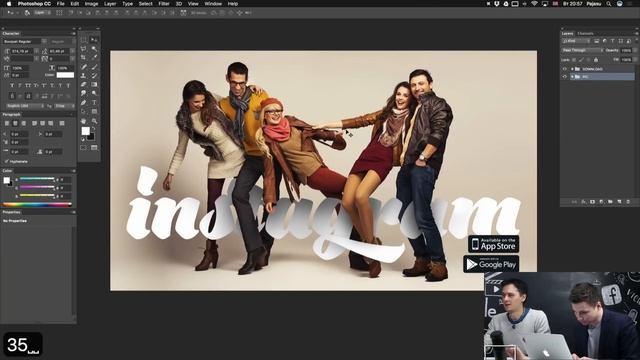Image resolution: width=640 pixels, height=360 pixels.
Task: Open the font family dropdown
Action: (x=25, y=42)
